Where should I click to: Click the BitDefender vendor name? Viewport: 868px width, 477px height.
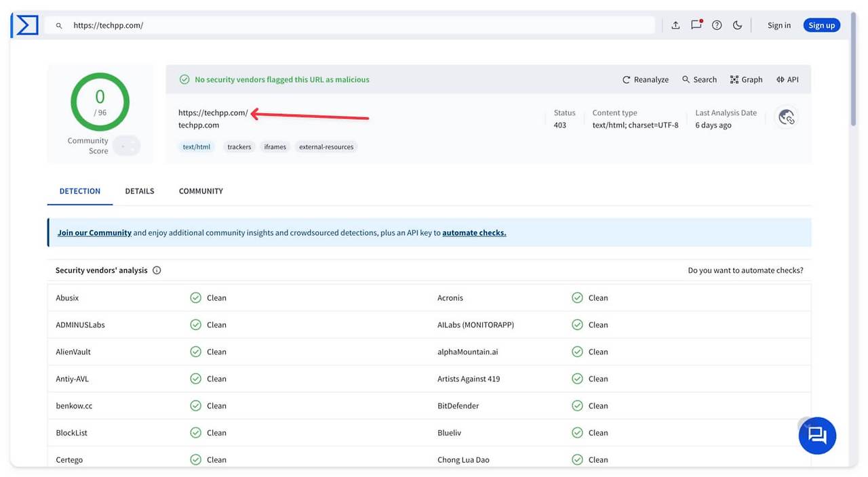tap(458, 406)
